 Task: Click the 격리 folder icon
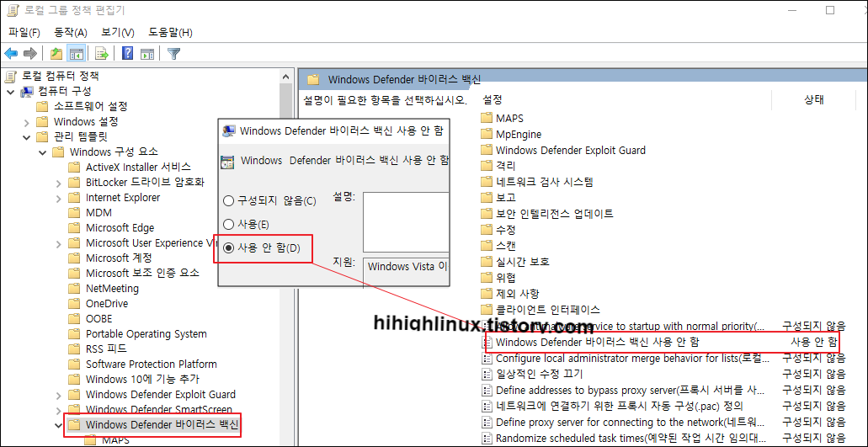[487, 165]
